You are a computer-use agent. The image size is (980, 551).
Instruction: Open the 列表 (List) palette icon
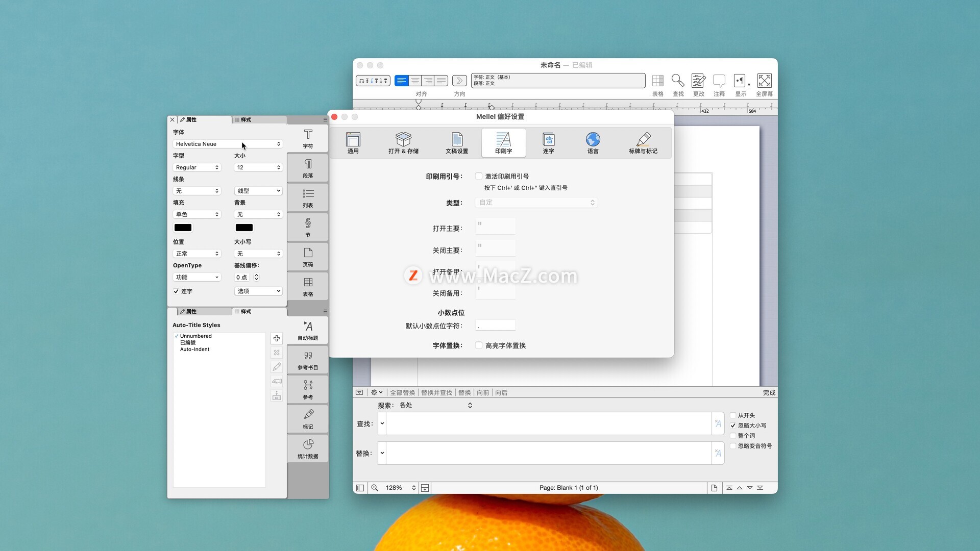(x=308, y=197)
